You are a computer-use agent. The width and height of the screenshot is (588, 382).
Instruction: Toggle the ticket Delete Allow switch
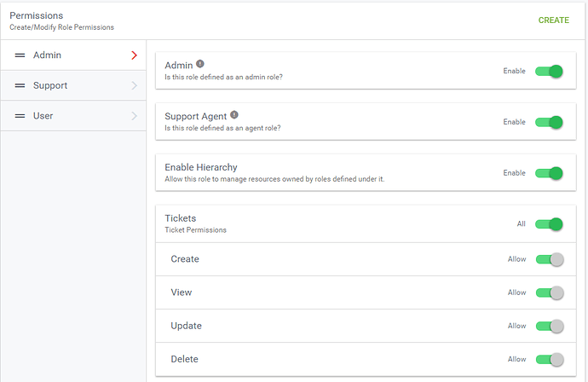(550, 360)
